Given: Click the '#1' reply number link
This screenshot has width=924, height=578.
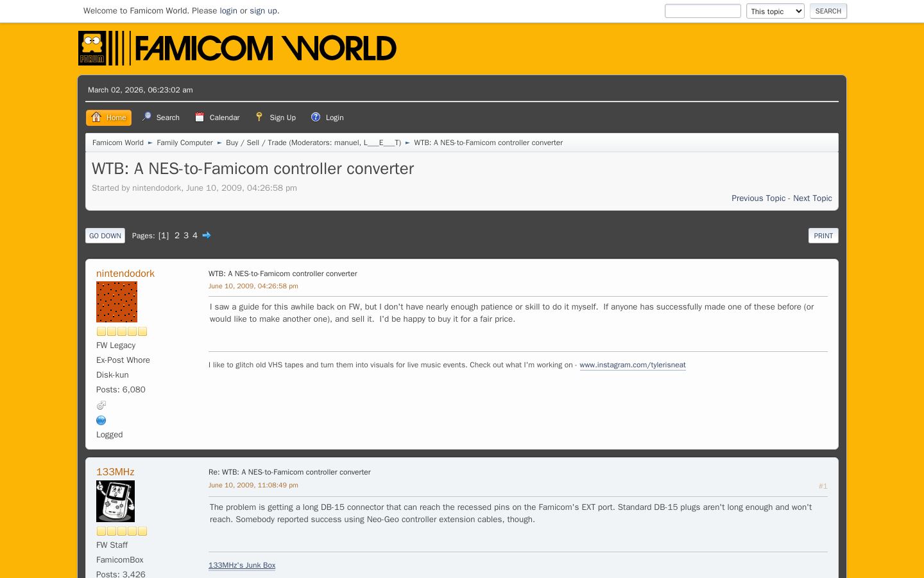Looking at the screenshot, I should tap(823, 486).
